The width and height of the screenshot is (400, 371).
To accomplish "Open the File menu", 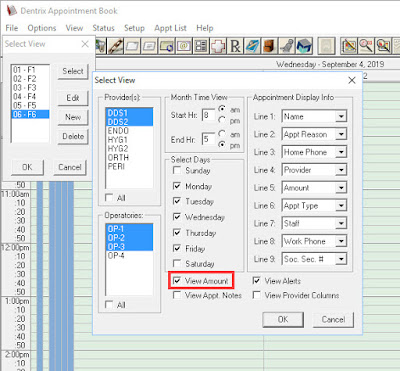I will coord(12,28).
